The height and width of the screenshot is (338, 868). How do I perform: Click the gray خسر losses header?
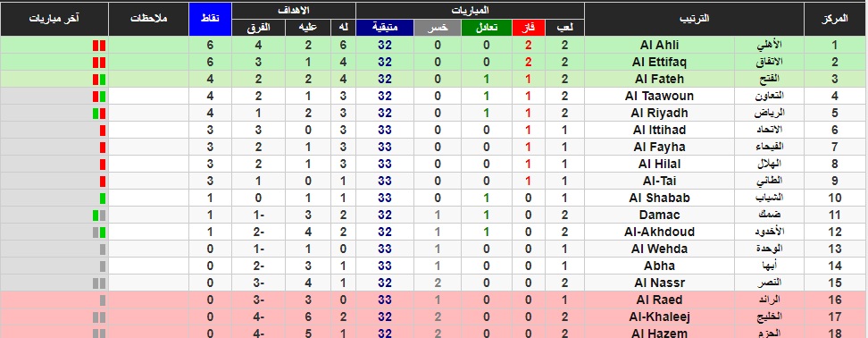pyautogui.click(x=437, y=28)
